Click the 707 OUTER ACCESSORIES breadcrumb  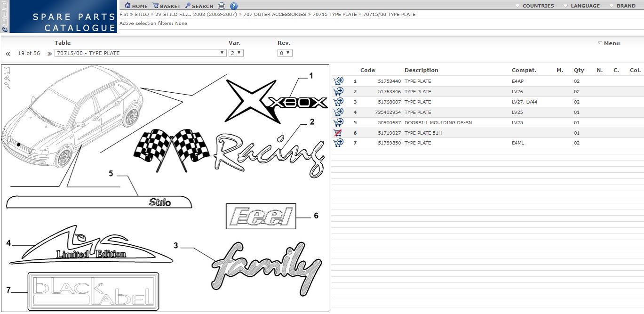tap(275, 15)
